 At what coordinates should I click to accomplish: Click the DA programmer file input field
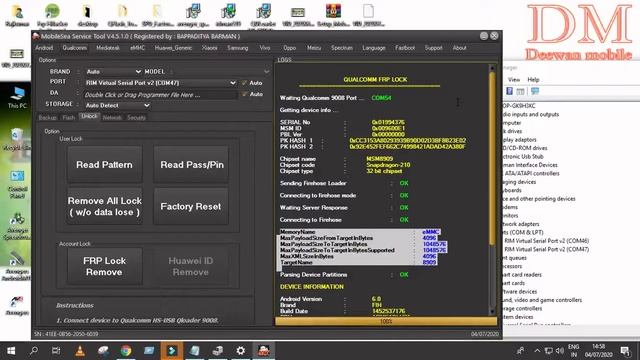tap(160, 95)
